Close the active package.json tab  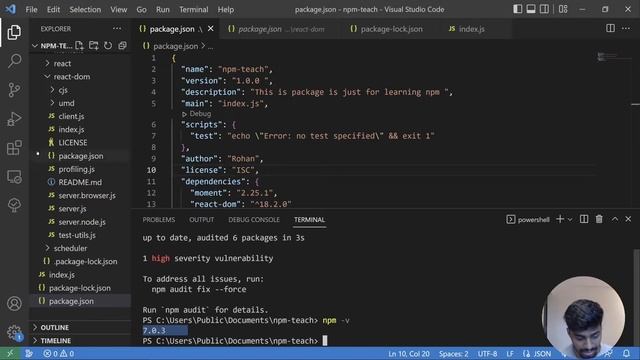click(211, 29)
